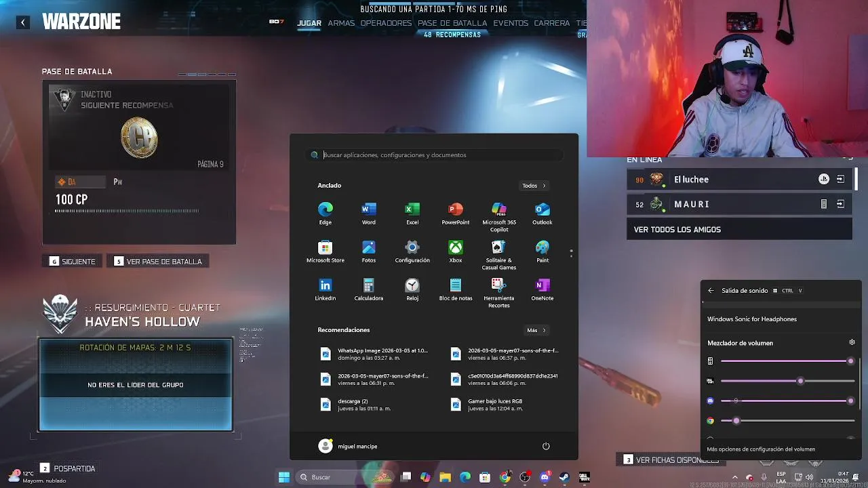
Task: Launch PowerPoint from Start menu
Action: point(456,213)
